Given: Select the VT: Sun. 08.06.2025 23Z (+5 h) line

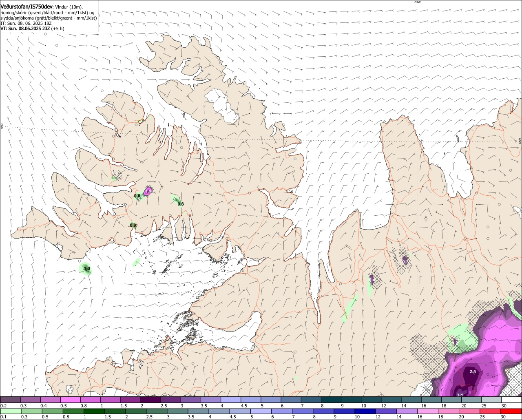Looking at the screenshot, I should pos(32,29).
